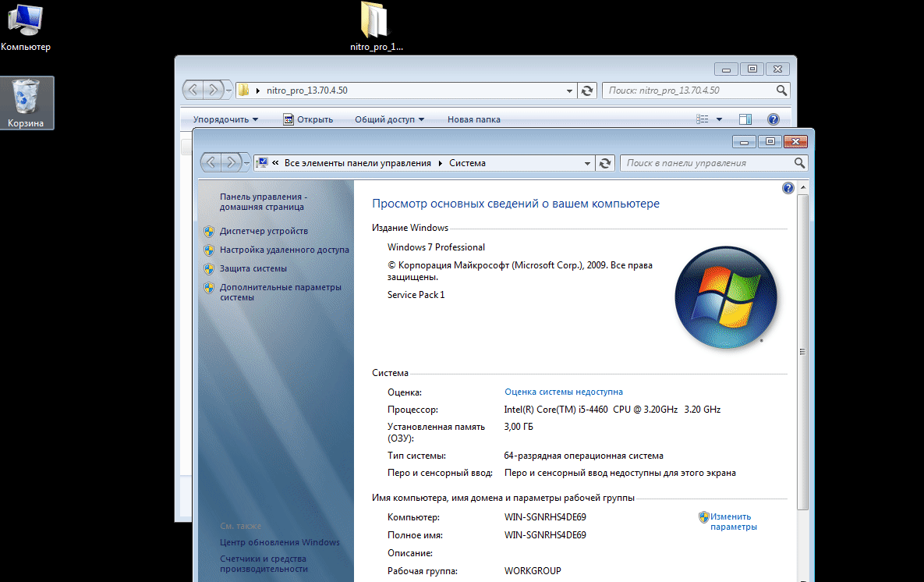The width and height of the screenshot is (924, 582).
Task: Open recent pages dropdown in System window
Action: pos(247,163)
